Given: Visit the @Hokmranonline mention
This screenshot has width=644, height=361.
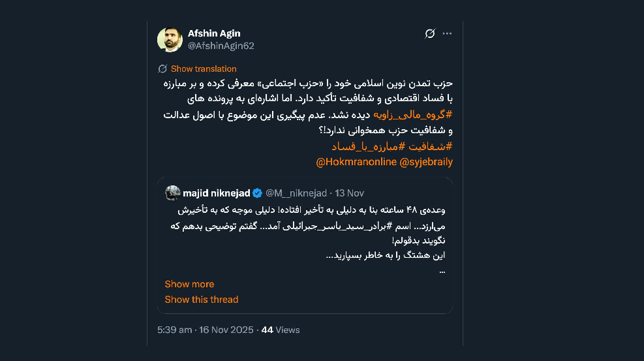Looking at the screenshot, I should point(356,162).
